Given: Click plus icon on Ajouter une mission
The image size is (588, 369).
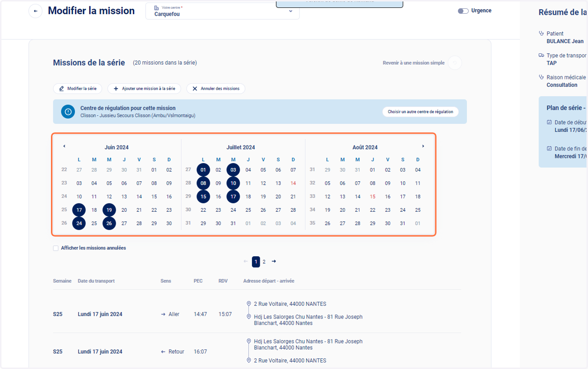Looking at the screenshot, I should click(116, 89).
